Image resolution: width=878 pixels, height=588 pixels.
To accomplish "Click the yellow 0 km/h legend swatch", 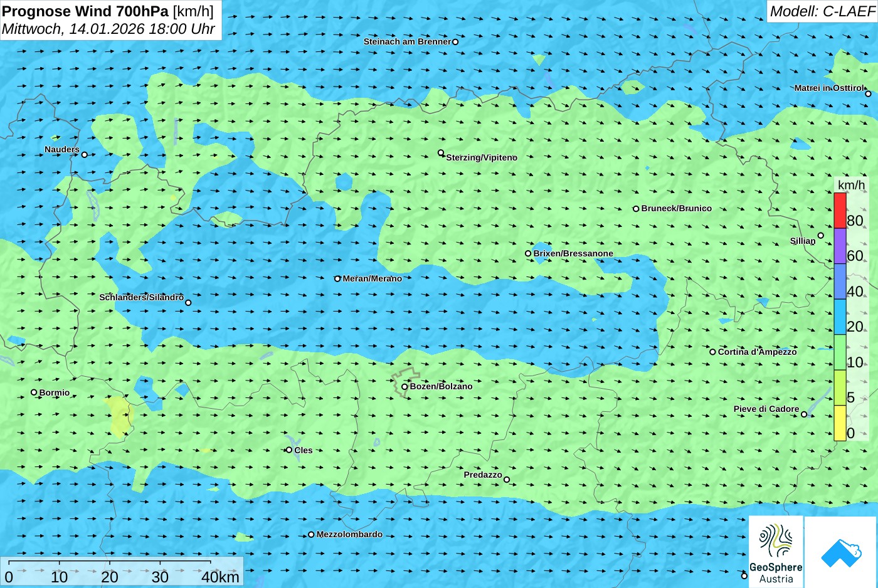I will point(840,423).
